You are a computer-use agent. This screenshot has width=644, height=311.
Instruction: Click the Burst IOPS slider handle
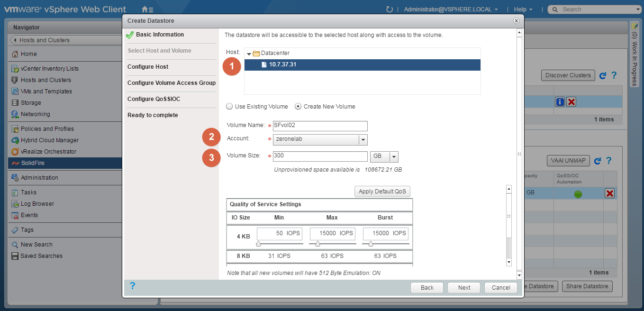[371, 244]
